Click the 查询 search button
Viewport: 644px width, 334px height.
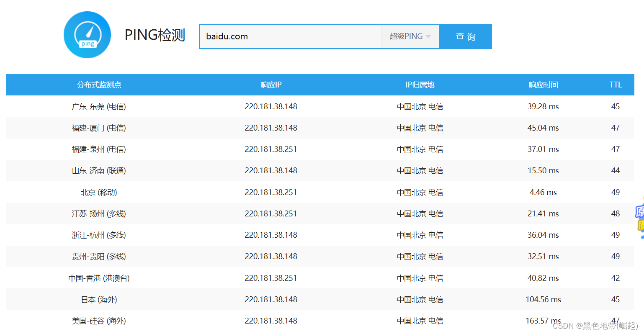[x=465, y=36]
